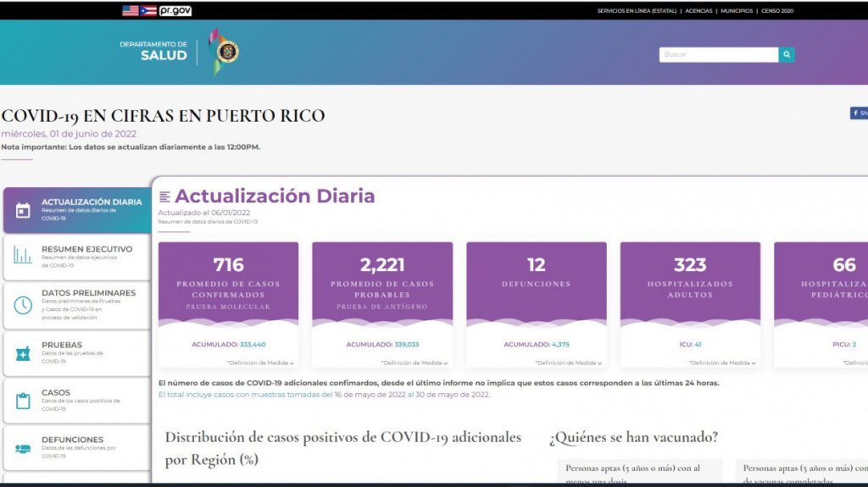The height and width of the screenshot is (487, 868).
Task: Click the COVID-19 en cifras en Puerto Rico title
Action: click(x=163, y=116)
